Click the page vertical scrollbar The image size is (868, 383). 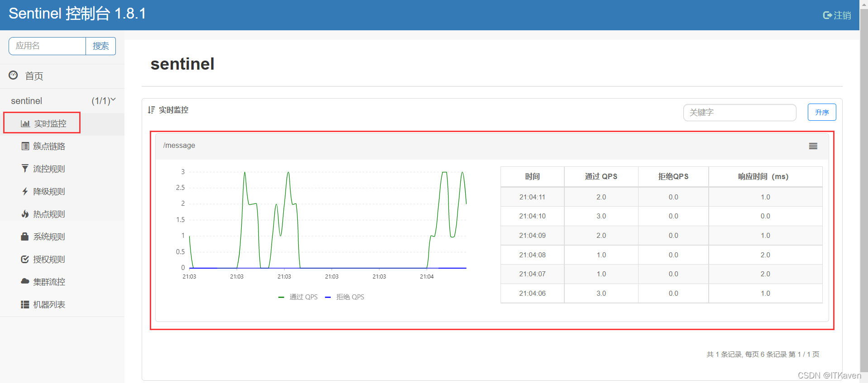863,190
